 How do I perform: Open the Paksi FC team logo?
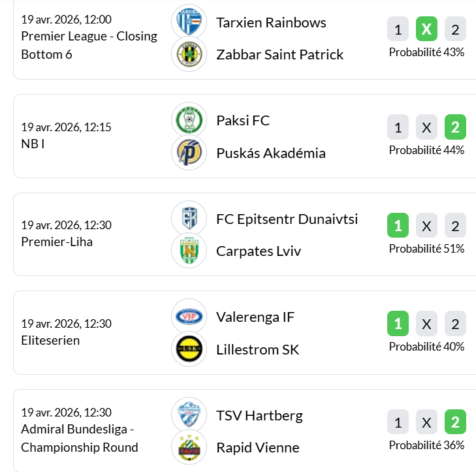(x=189, y=120)
